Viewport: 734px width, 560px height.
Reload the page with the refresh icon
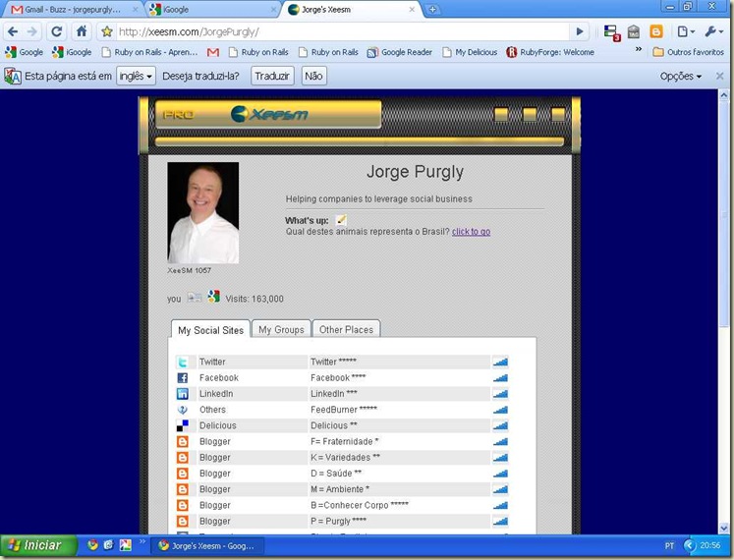click(x=57, y=31)
